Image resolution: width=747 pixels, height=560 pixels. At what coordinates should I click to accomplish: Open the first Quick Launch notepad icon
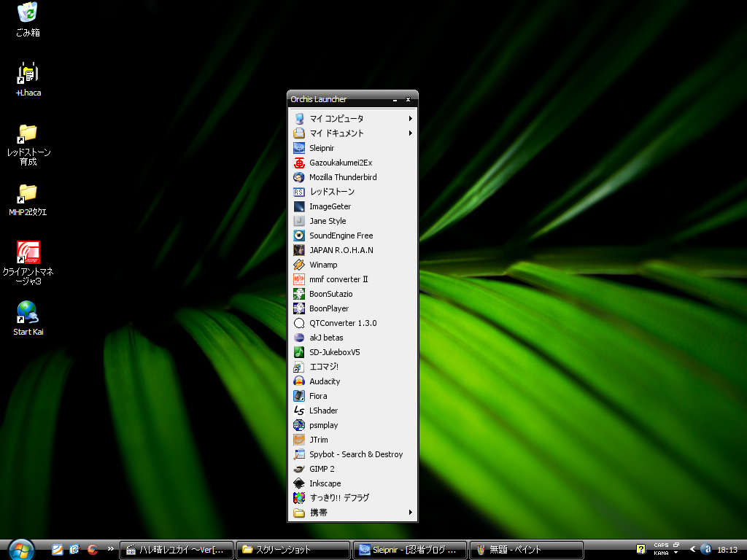(x=57, y=550)
